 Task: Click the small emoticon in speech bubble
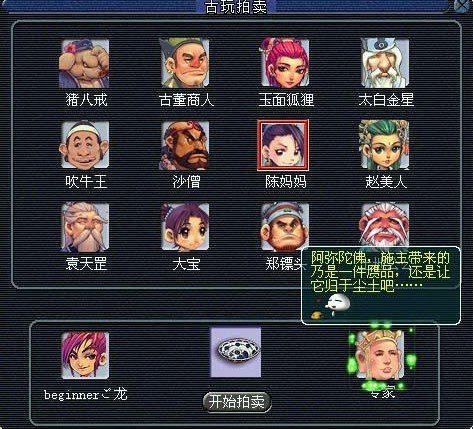338,304
